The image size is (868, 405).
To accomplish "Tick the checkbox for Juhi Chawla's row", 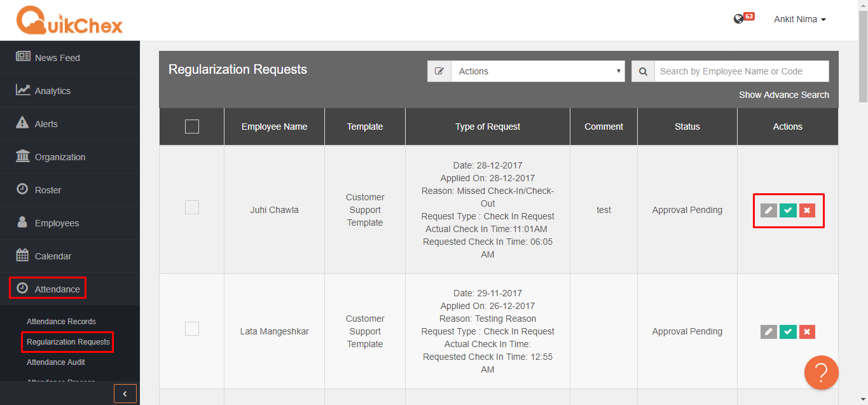I will [191, 207].
